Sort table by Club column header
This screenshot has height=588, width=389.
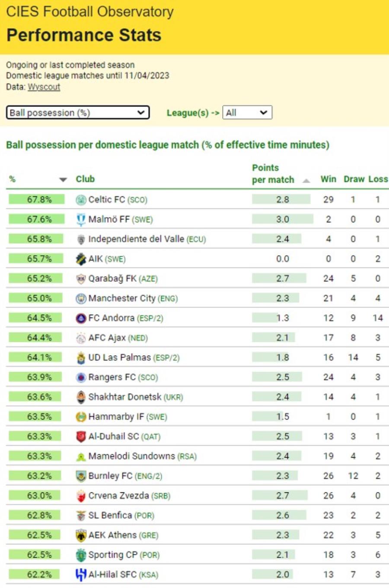pos(85,179)
